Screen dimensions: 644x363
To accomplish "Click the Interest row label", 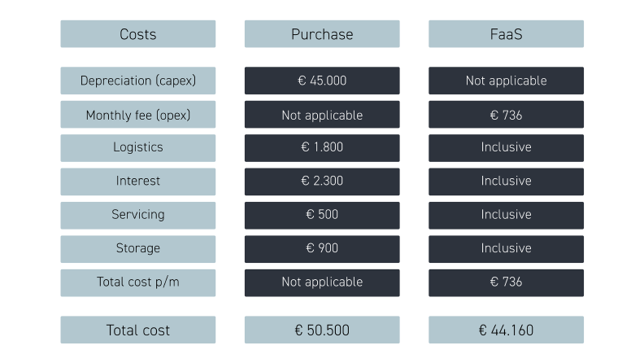I will click(x=137, y=181).
